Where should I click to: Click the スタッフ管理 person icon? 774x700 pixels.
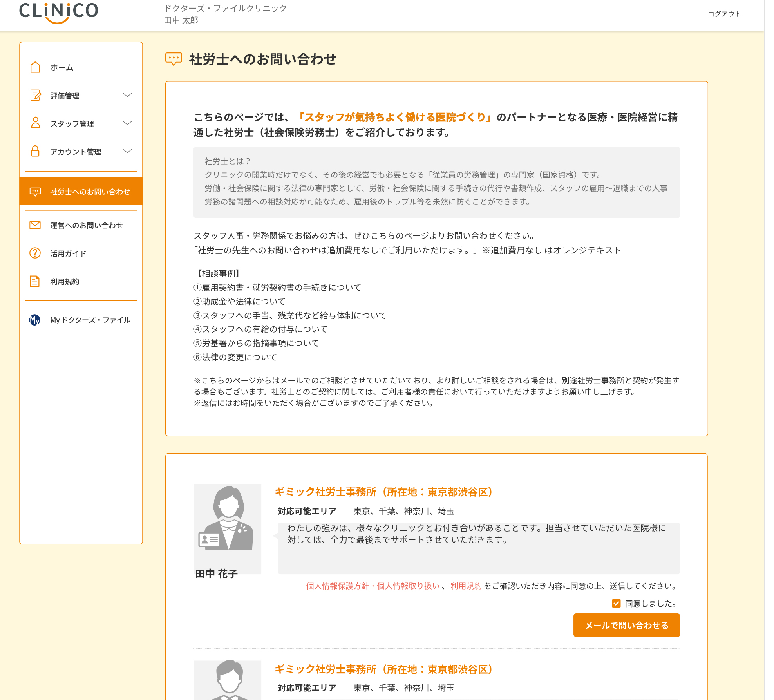click(x=35, y=123)
